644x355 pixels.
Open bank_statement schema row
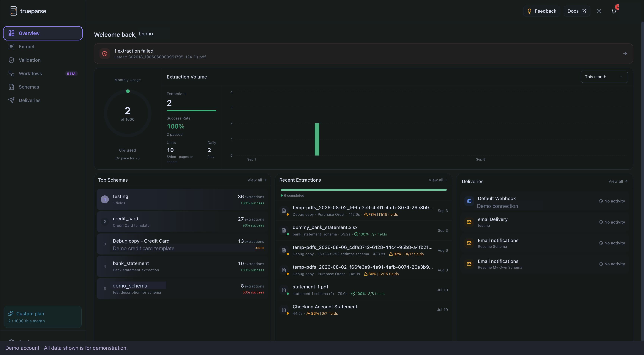click(182, 266)
